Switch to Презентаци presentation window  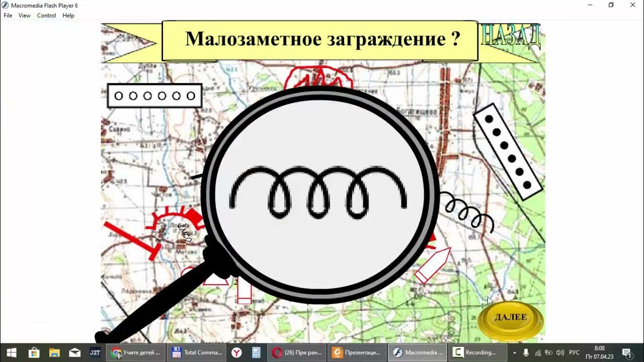[x=357, y=352]
